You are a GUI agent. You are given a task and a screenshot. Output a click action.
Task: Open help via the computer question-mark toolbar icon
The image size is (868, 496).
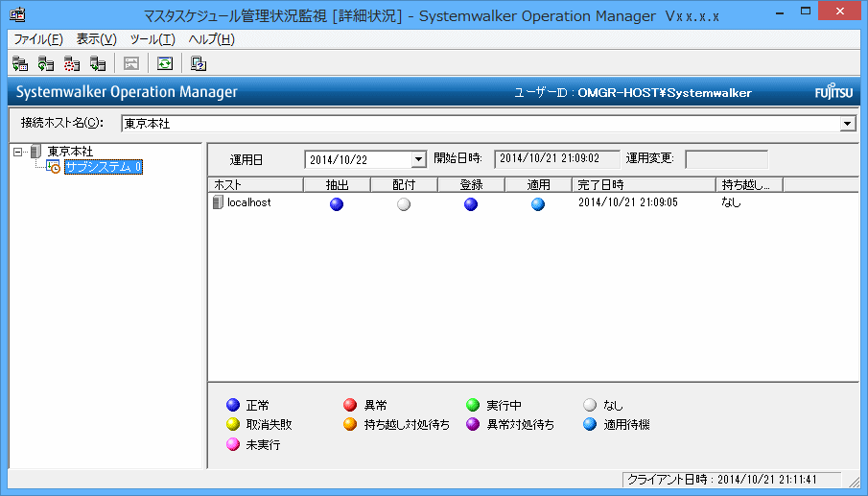click(199, 63)
